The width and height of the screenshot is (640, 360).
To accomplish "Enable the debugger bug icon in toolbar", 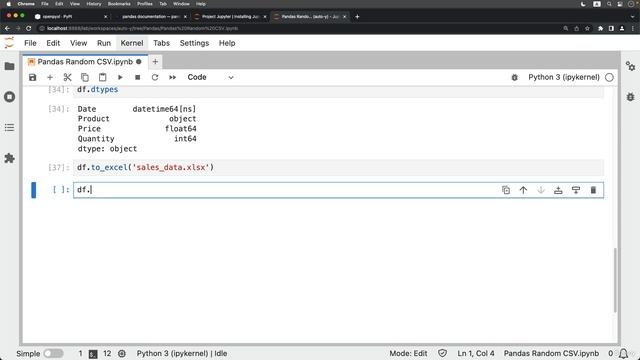I will [x=515, y=77].
